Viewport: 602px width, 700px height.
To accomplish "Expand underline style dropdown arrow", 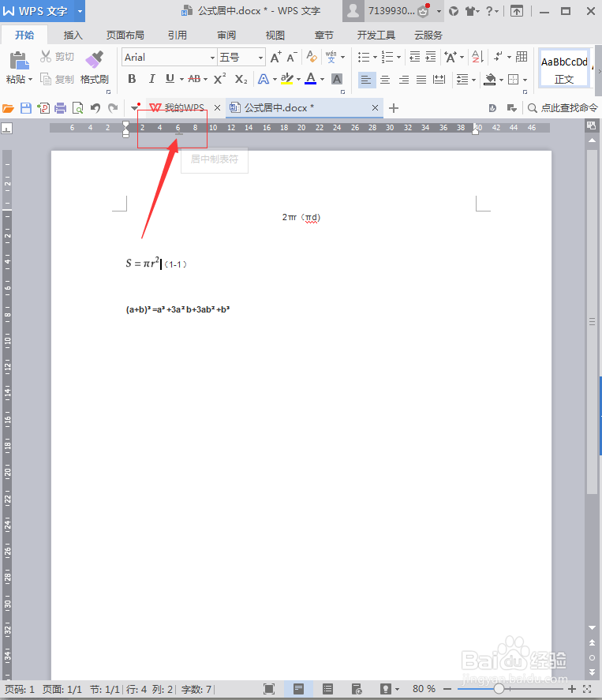I will (x=181, y=80).
